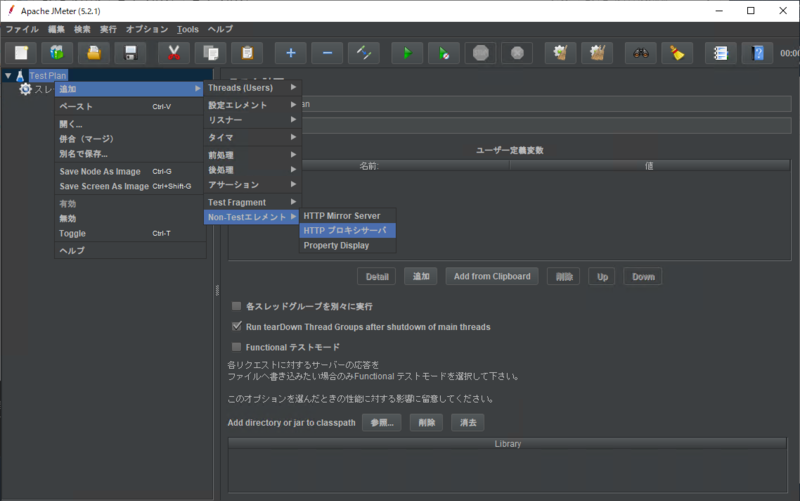The image size is (800, 501).
Task: Open the Function helper list icon
Action: tap(721, 53)
